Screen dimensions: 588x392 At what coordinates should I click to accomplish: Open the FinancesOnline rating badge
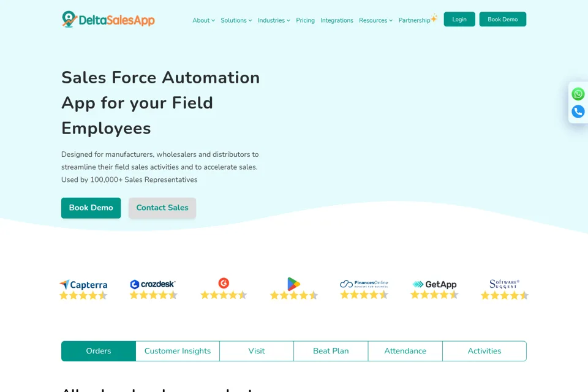(364, 289)
